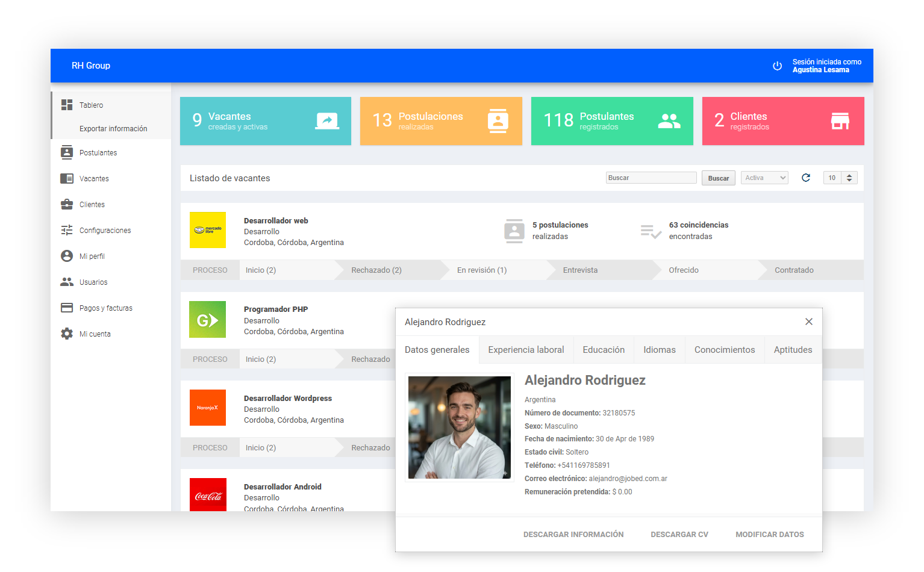Select Exportar información in sidebar
Viewport: 924px width, 572px height.
[113, 128]
